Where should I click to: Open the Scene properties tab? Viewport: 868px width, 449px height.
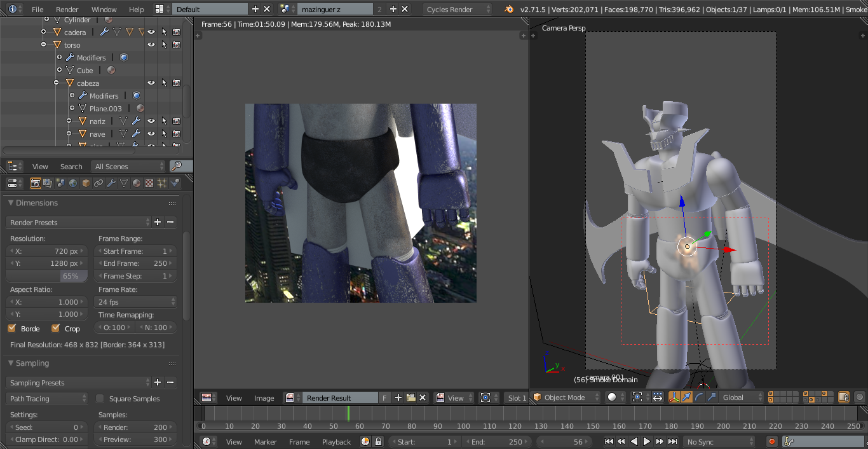(60, 183)
